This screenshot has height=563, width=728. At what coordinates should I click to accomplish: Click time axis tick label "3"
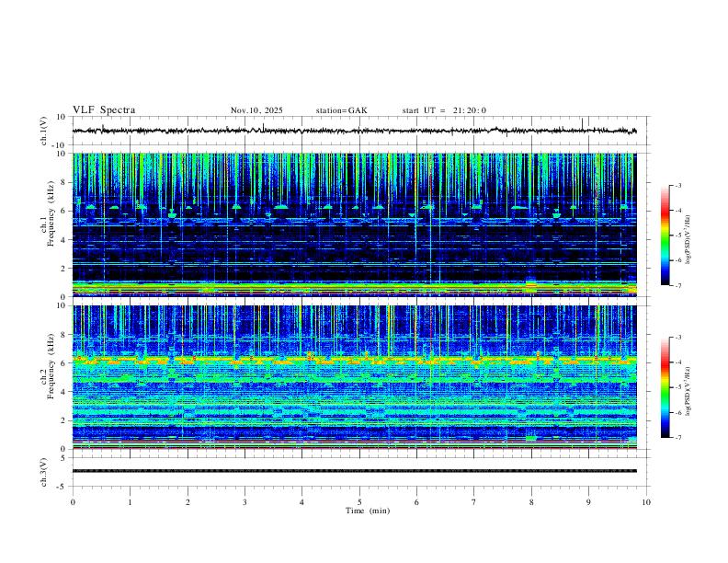click(245, 502)
